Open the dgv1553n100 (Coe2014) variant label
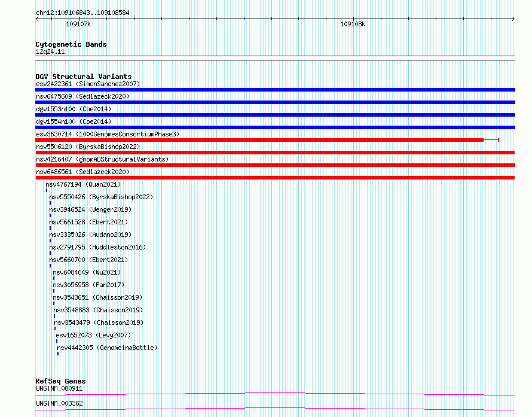The height and width of the screenshot is (417, 532). [74, 109]
